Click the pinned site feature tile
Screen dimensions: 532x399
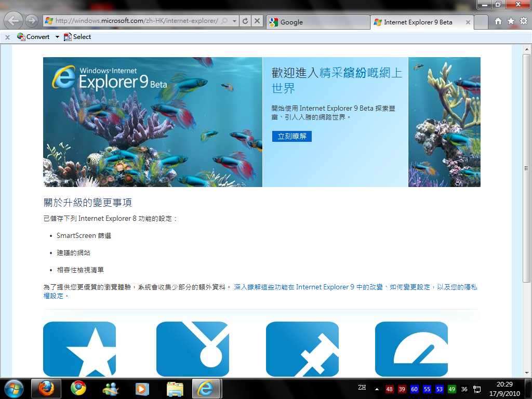pyautogui.click(x=192, y=349)
